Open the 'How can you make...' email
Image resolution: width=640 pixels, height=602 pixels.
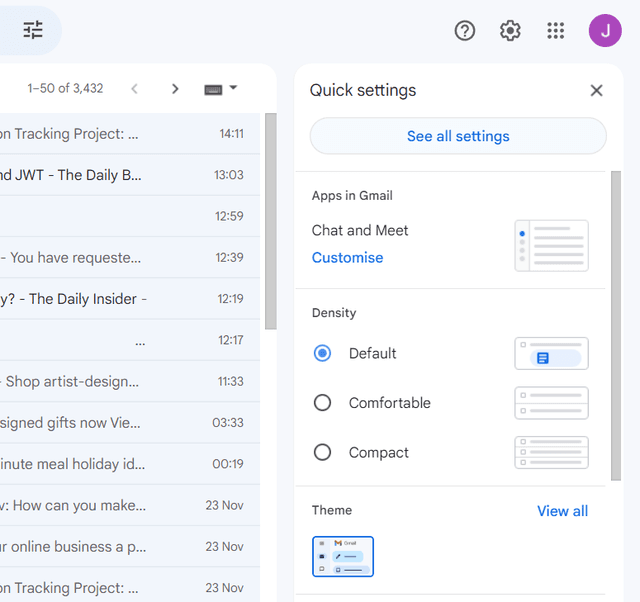[130, 505]
